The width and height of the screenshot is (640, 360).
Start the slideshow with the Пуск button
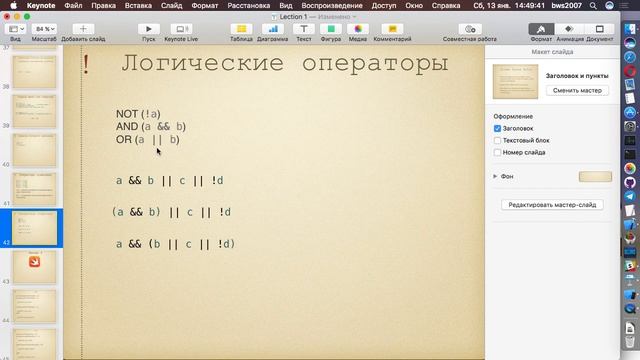(149, 29)
